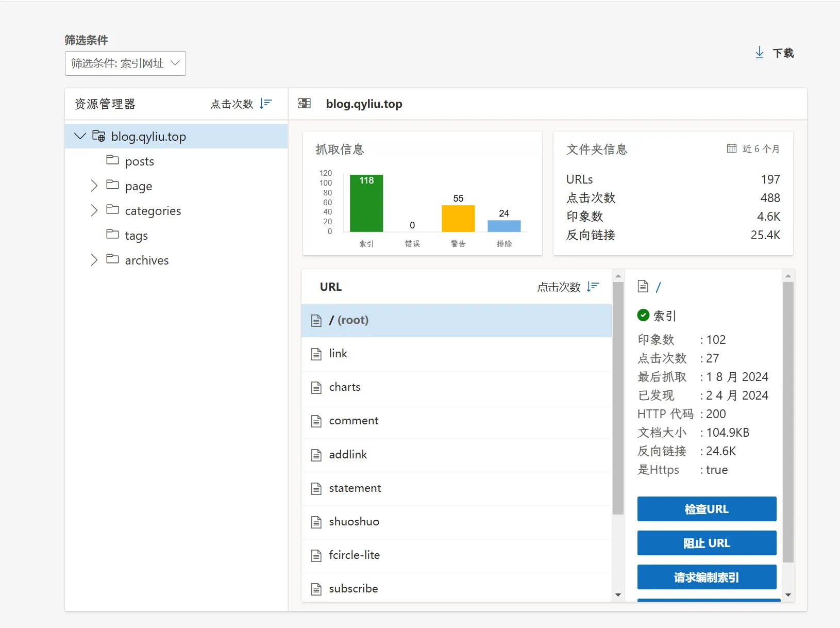Click the blue 检查URL button
This screenshot has width=840, height=628.
coord(707,509)
